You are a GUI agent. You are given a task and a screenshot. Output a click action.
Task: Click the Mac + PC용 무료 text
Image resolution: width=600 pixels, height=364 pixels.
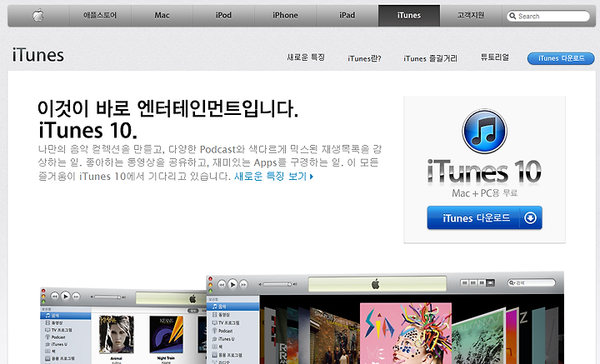484,193
